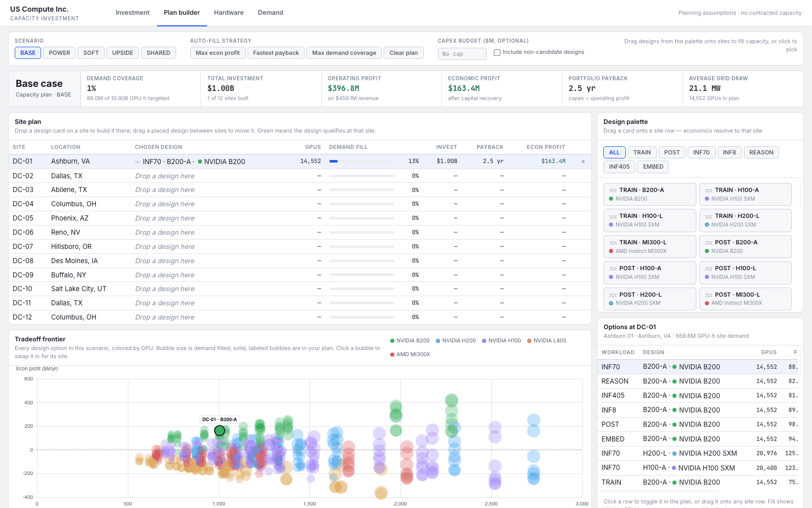Screen dimensions: 812x508
Task: Switch scenario to UPSIDE
Action: click(123, 53)
